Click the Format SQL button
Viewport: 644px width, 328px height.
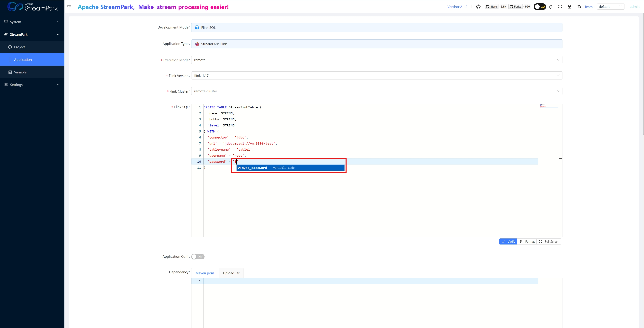[527, 242]
